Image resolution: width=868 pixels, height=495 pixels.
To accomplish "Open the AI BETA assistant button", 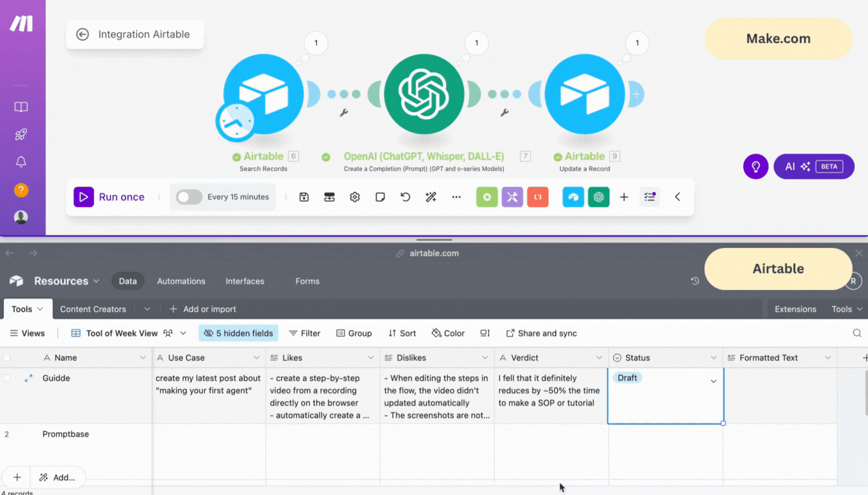I will 813,167.
